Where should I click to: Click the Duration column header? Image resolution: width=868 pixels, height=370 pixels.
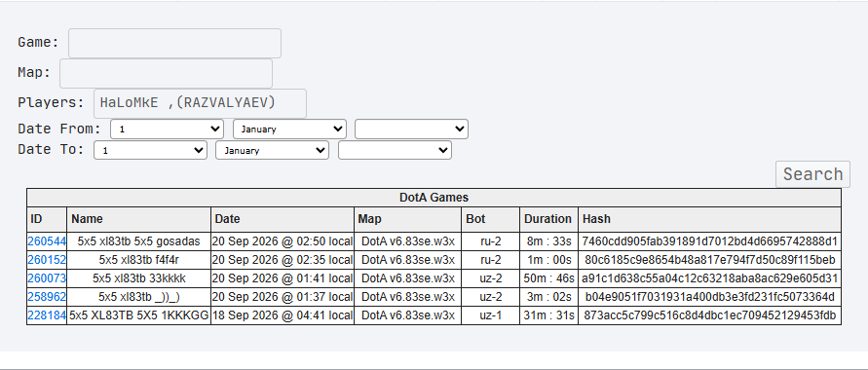[x=548, y=219]
